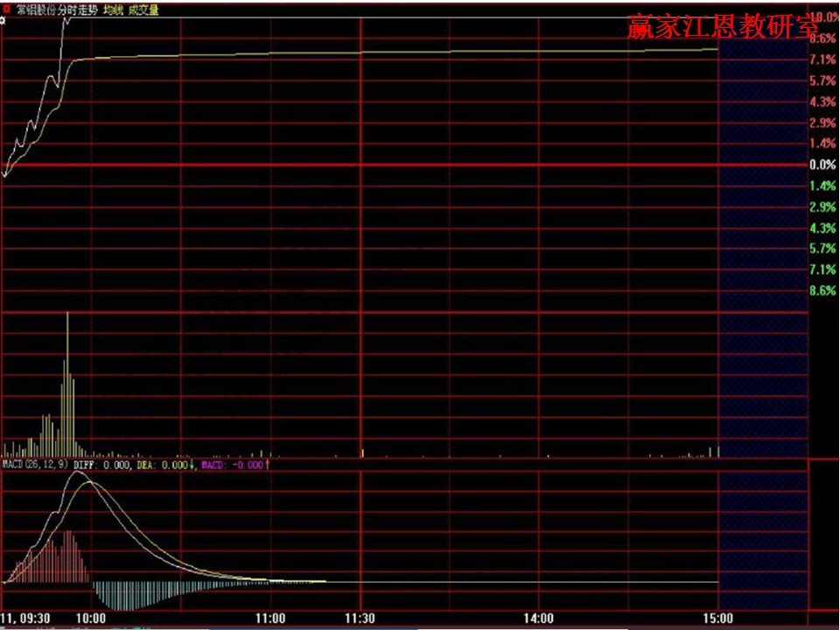The image size is (840, 630).
Task: Open the MACD(26,12,9) indicator parameters label
Action: coord(33,465)
